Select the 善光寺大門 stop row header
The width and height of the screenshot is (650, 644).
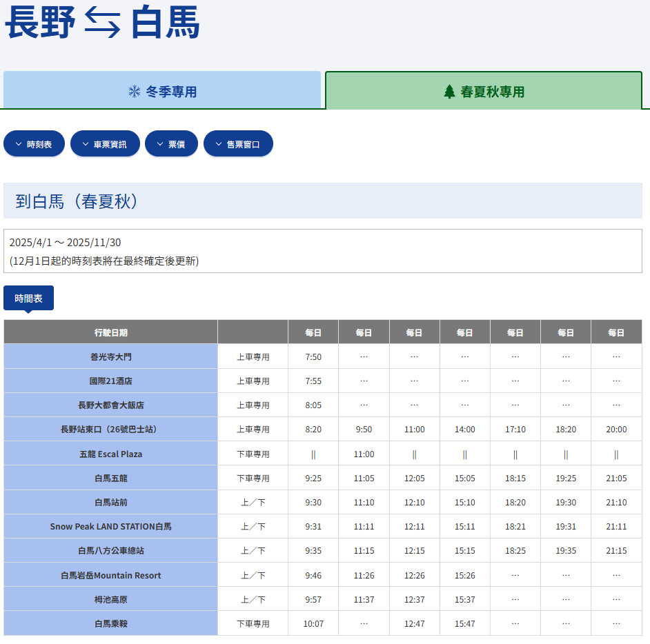click(x=110, y=356)
